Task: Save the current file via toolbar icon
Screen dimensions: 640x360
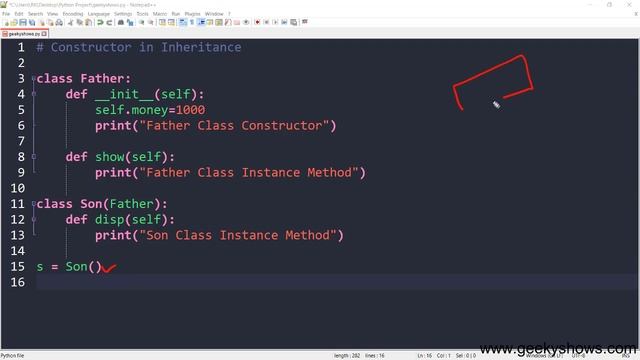Action: click(23, 22)
